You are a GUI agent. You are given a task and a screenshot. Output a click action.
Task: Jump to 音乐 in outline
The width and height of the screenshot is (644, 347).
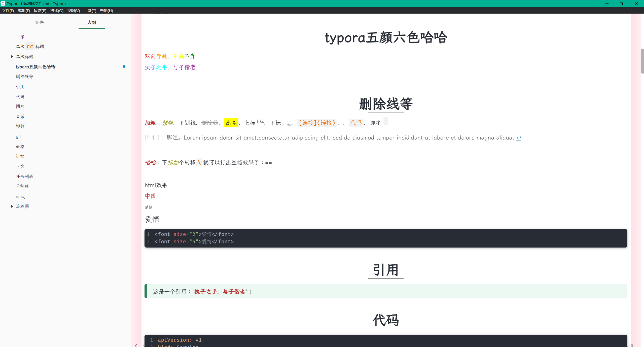[20, 117]
